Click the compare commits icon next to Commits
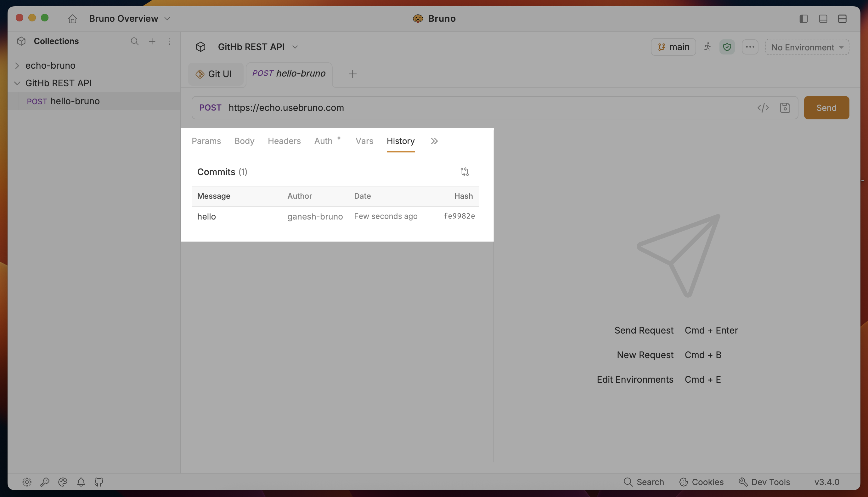Image resolution: width=868 pixels, height=497 pixels. pyautogui.click(x=465, y=172)
